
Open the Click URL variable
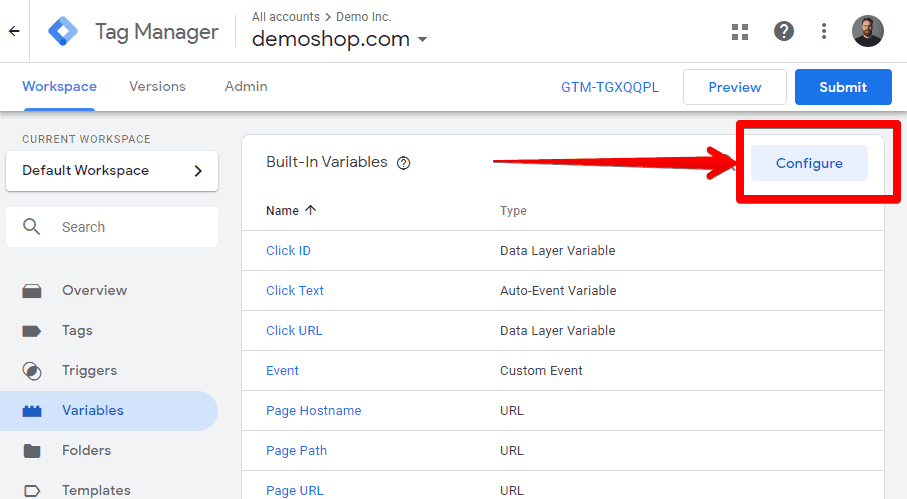point(294,330)
